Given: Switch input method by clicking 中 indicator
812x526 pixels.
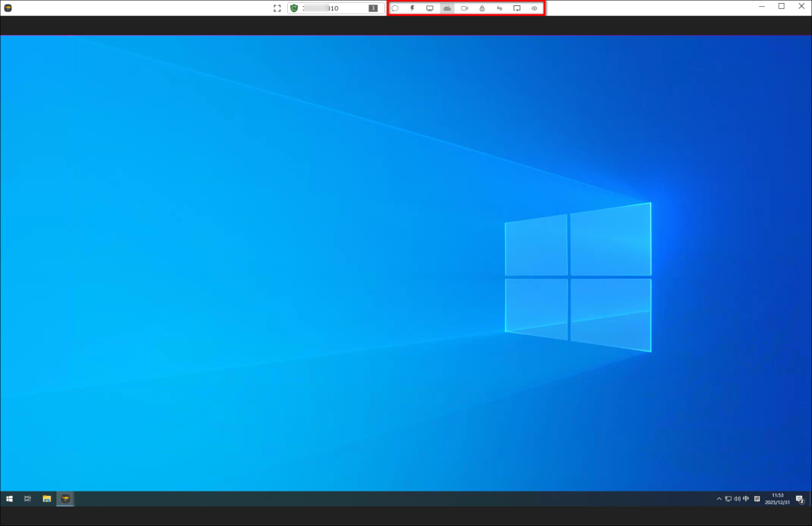Looking at the screenshot, I should (745, 498).
